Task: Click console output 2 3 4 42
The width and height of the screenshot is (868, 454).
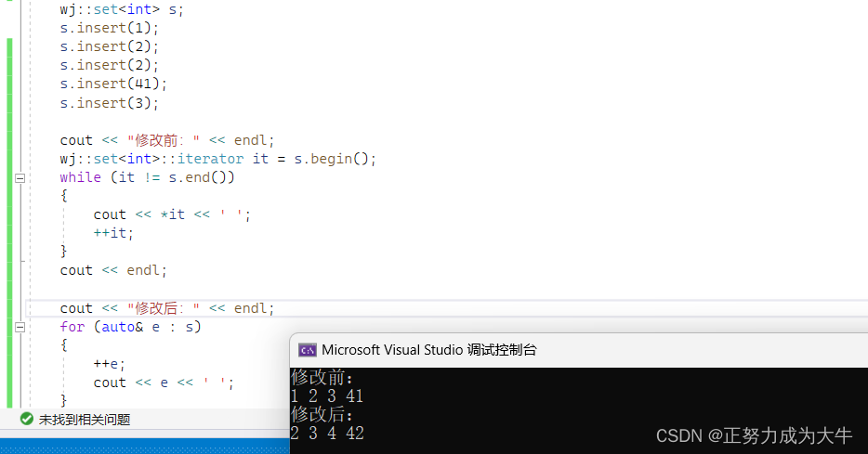Action: coord(327,434)
